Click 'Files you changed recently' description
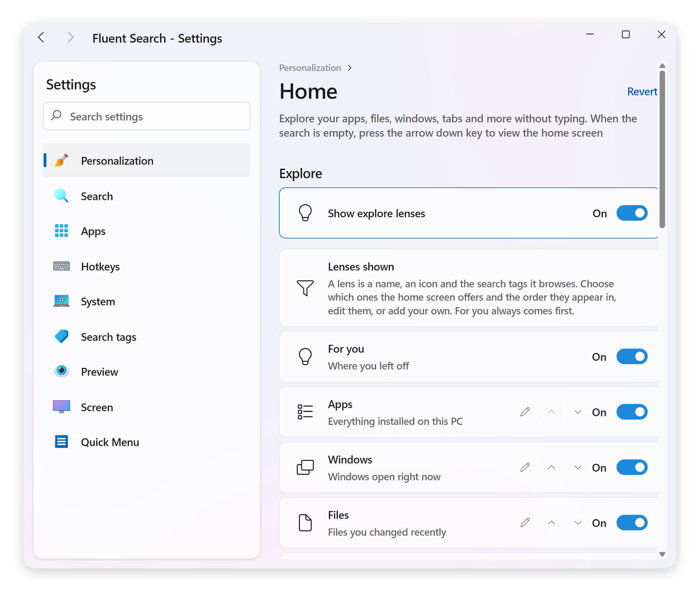The height and width of the screenshot is (592, 700). pos(387,532)
